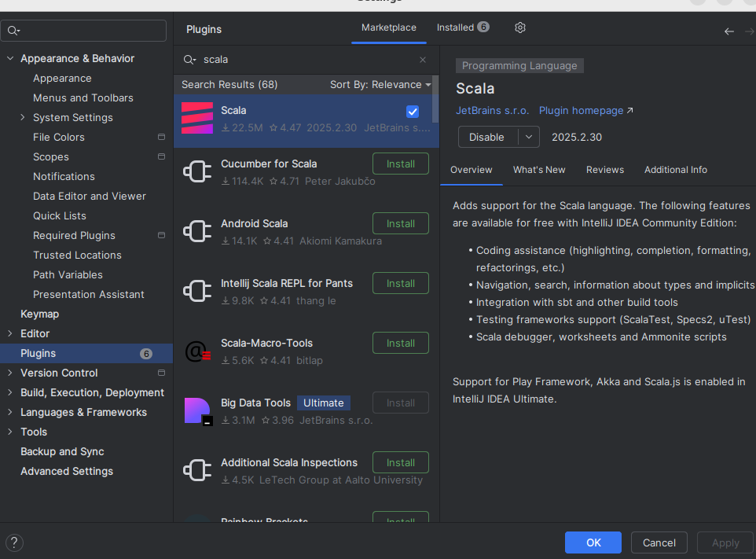This screenshot has width=756, height=559.
Task: Click the settings search magnifier icon
Action: pos(13,31)
